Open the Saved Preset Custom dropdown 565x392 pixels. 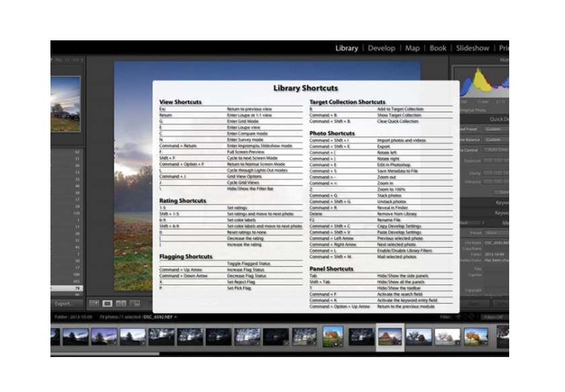(496, 129)
